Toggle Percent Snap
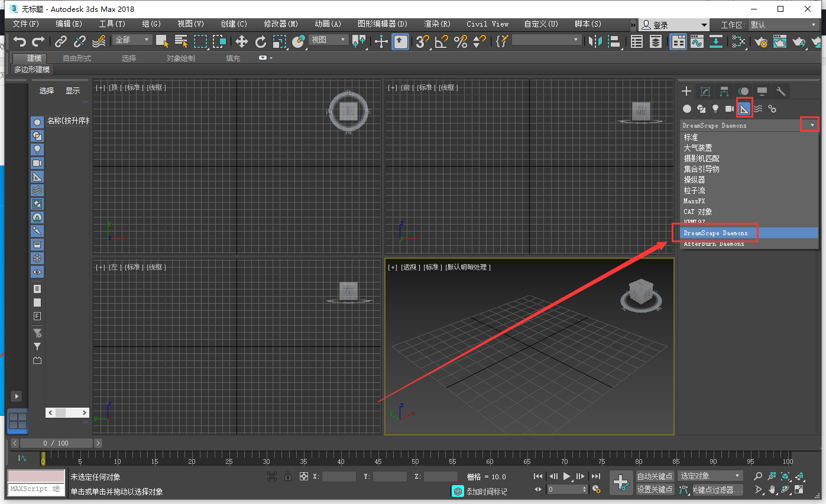Screen dimensions: 826x504 coord(461,41)
